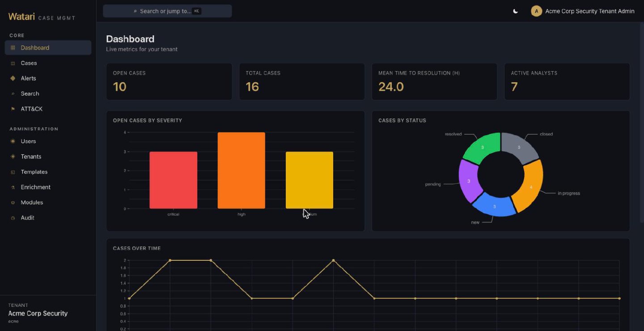The image size is (644, 331).
Task: Click the ATT&CK flag icon
Action: tap(13, 109)
